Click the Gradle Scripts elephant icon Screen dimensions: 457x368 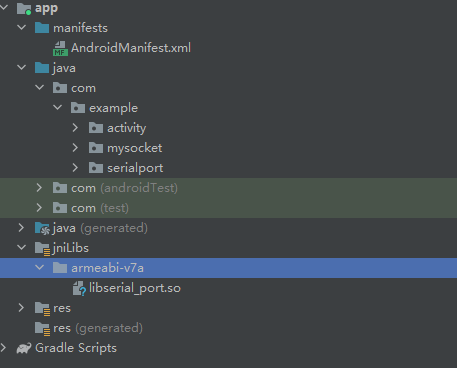(x=24, y=348)
